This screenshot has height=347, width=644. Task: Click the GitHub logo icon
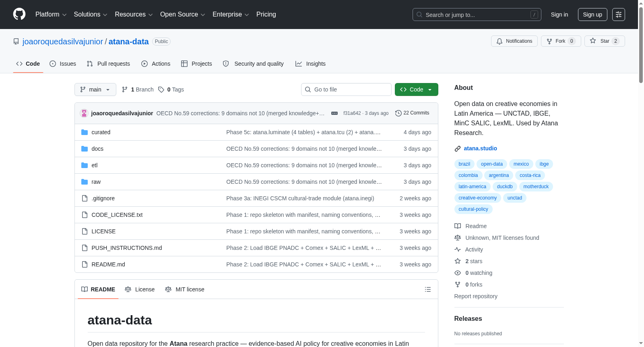coord(19,14)
